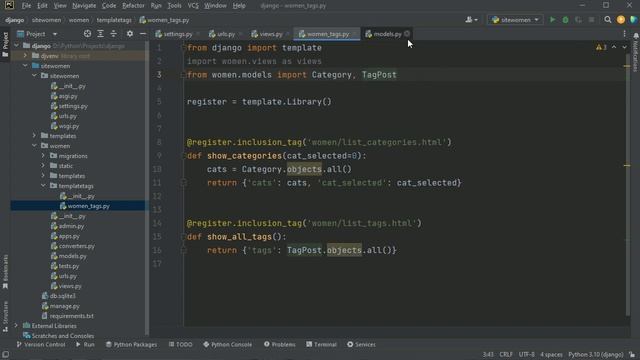Screen dimensions: 640x360
Task: Expand the migrations folder
Action: [x=43, y=156]
